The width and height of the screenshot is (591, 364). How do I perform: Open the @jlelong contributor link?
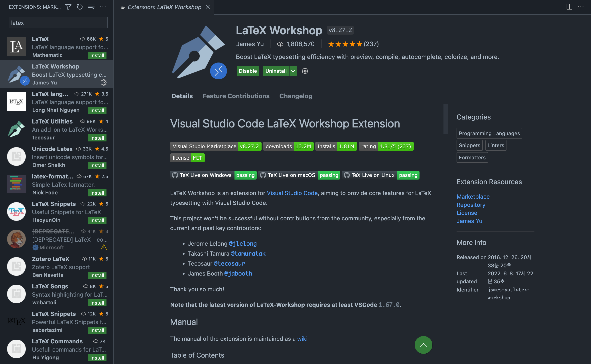coord(243,244)
